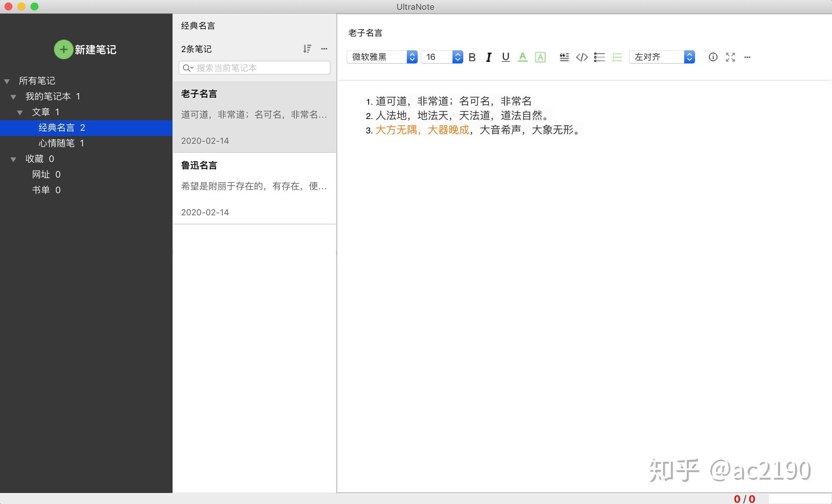Collapse the 我的笔记本 tree node
Image resolution: width=832 pixels, height=504 pixels.
coord(13,97)
